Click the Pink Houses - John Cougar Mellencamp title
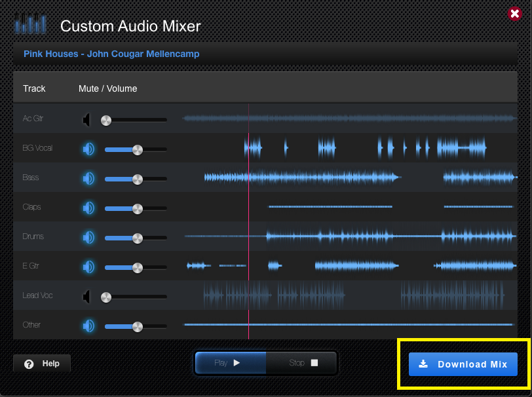This screenshot has height=397, width=532. point(111,54)
